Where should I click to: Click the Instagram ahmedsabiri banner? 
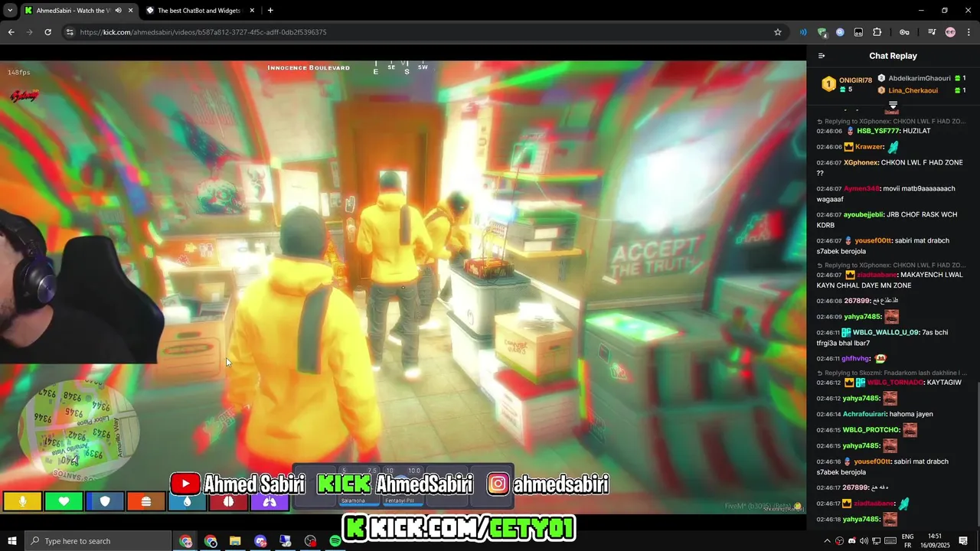coord(548,484)
